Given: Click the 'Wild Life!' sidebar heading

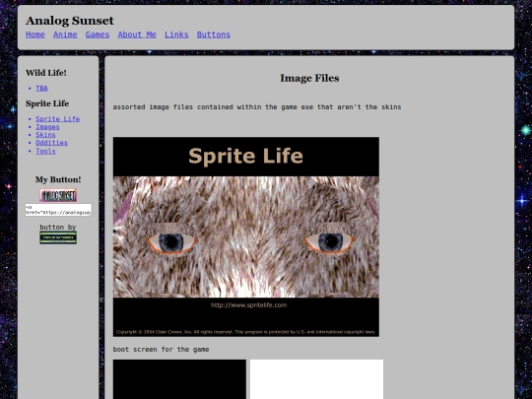Looking at the screenshot, I should (x=46, y=73).
